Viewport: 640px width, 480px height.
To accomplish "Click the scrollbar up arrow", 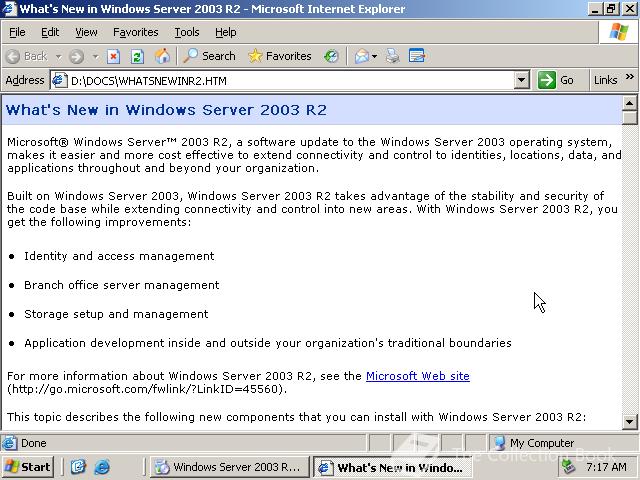I will pos(630,104).
